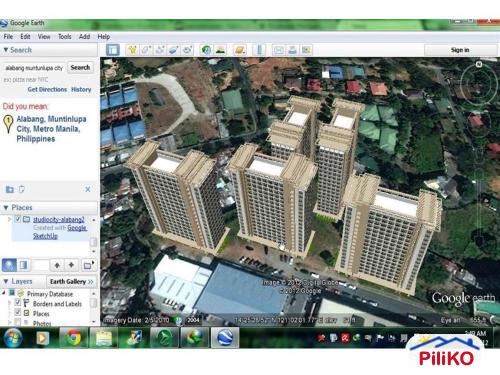Click the yellow pin icon of the Alabang result

click(x=8, y=124)
